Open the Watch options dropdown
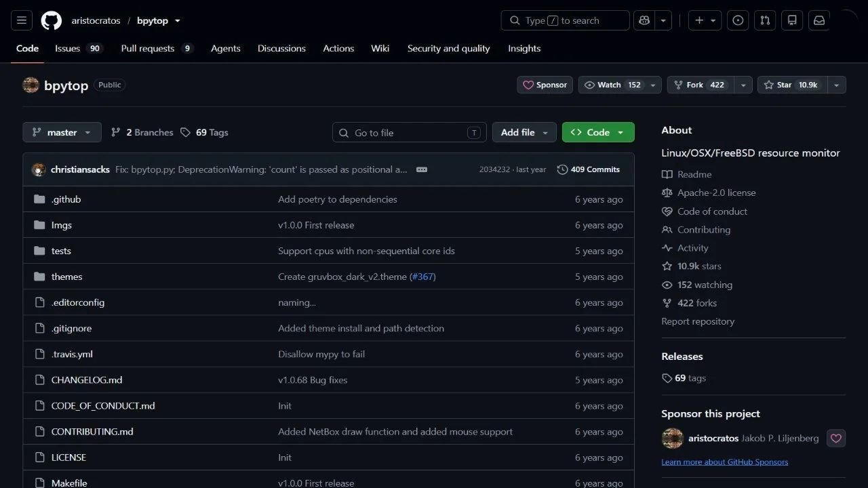The width and height of the screenshot is (868, 488). (x=653, y=85)
